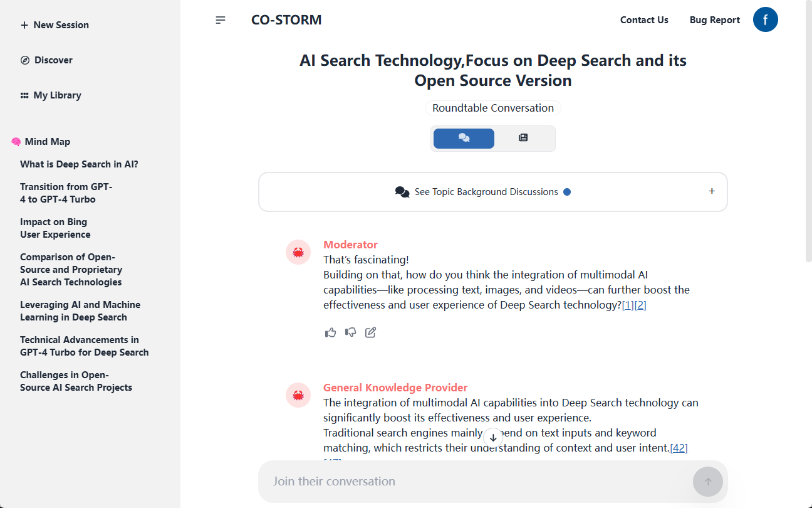Click Roundtable Conversation label badge

pyautogui.click(x=493, y=108)
